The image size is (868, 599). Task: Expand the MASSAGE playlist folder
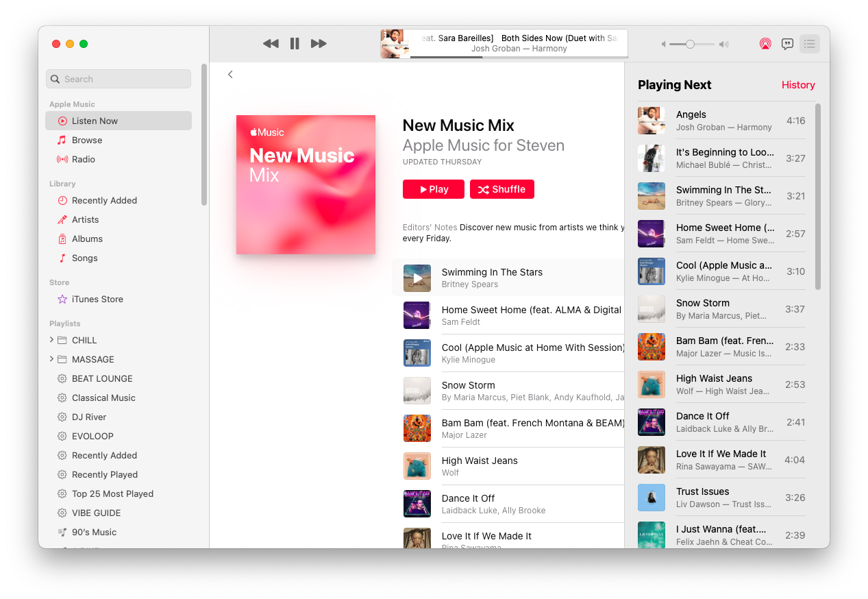(51, 359)
